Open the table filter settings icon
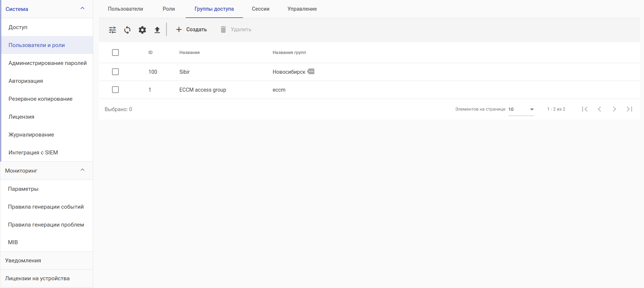Image resolution: width=644 pixels, height=288 pixels. coord(112,30)
